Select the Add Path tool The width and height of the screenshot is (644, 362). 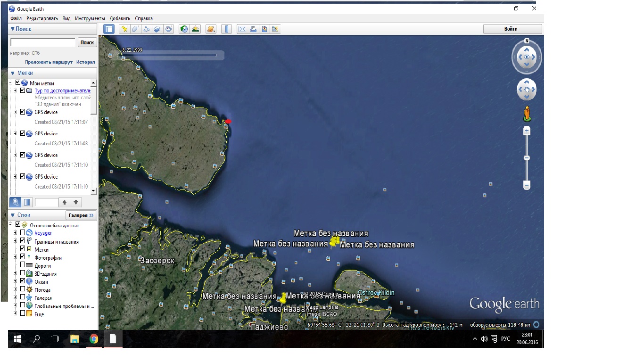click(147, 29)
